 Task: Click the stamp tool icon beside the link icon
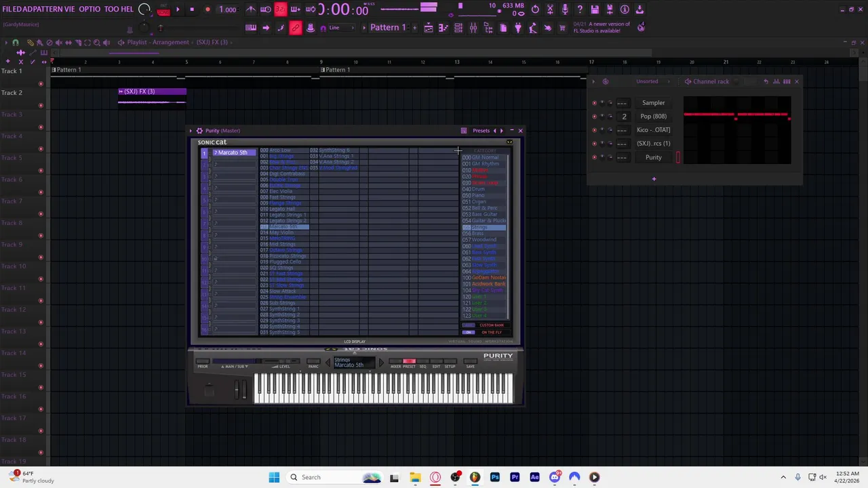coord(311,28)
